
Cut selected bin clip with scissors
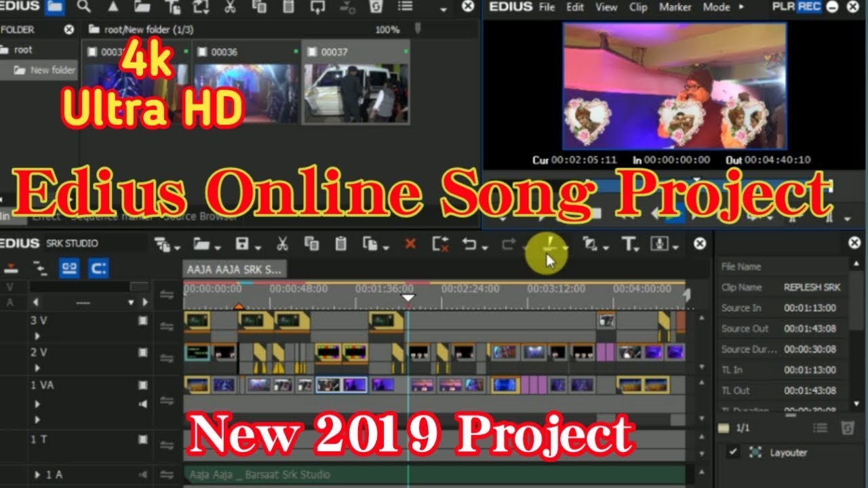[x=230, y=7]
